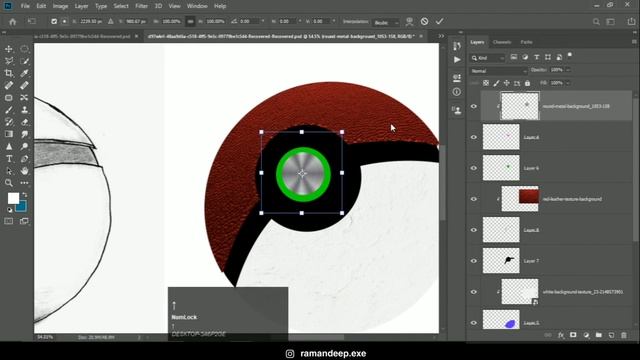
Task: Open the Filter menu
Action: click(142, 6)
